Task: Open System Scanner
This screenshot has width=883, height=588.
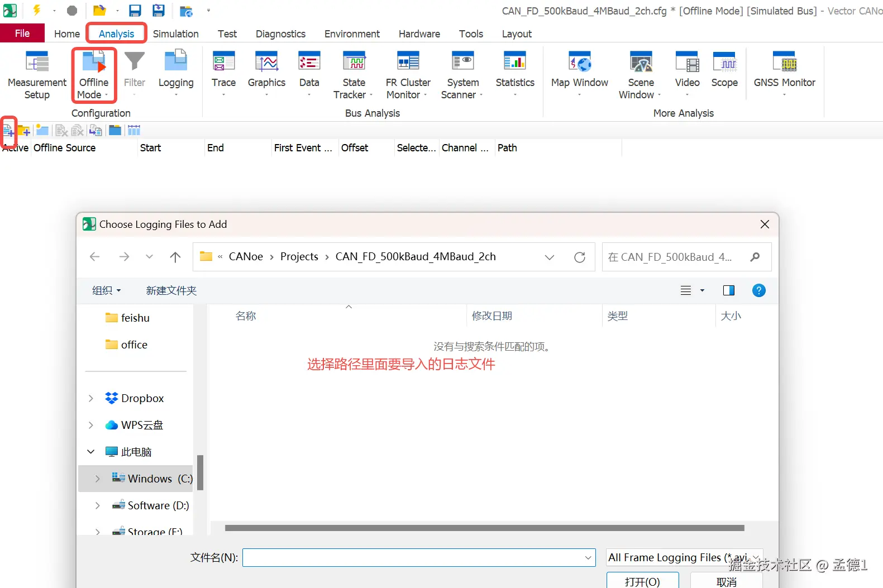Action: [x=462, y=75]
